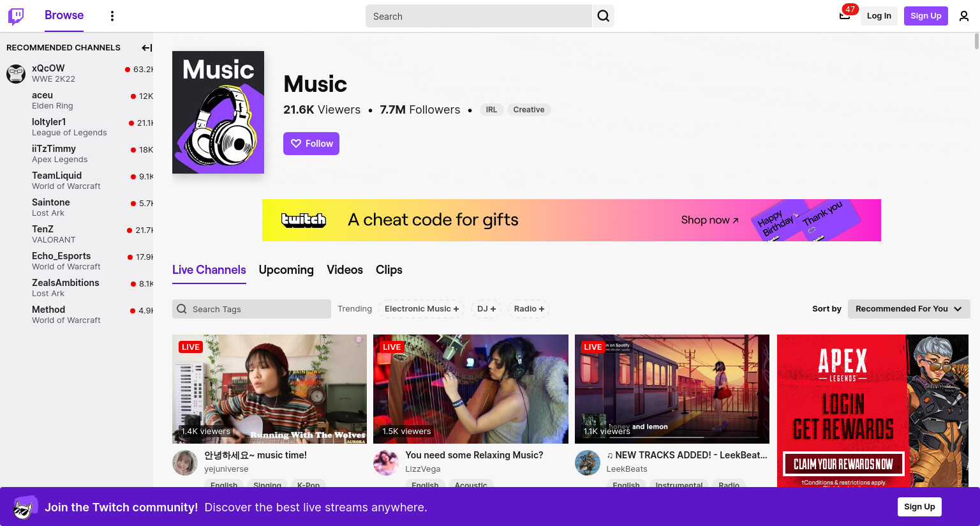Click the Creative tag
980x526 pixels.
[529, 110]
